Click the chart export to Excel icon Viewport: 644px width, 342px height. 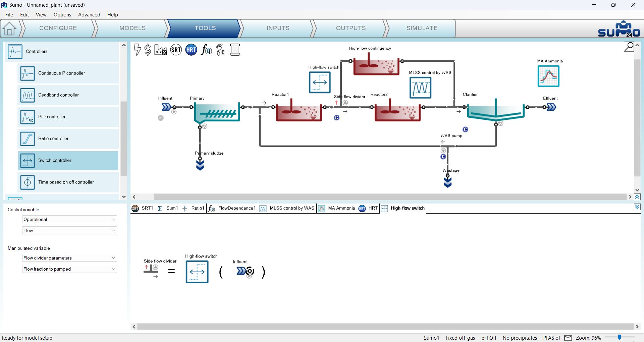160,50
